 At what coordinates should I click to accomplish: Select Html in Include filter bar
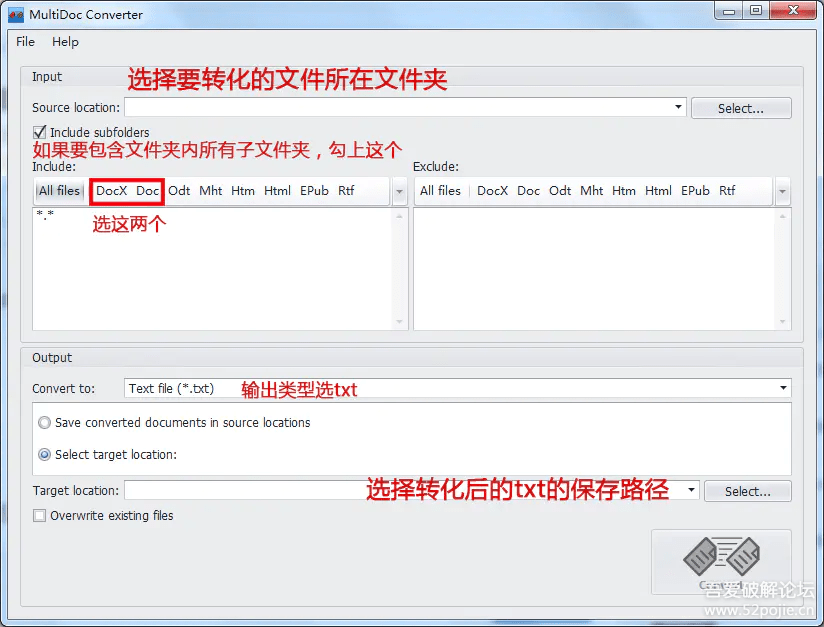pyautogui.click(x=277, y=191)
